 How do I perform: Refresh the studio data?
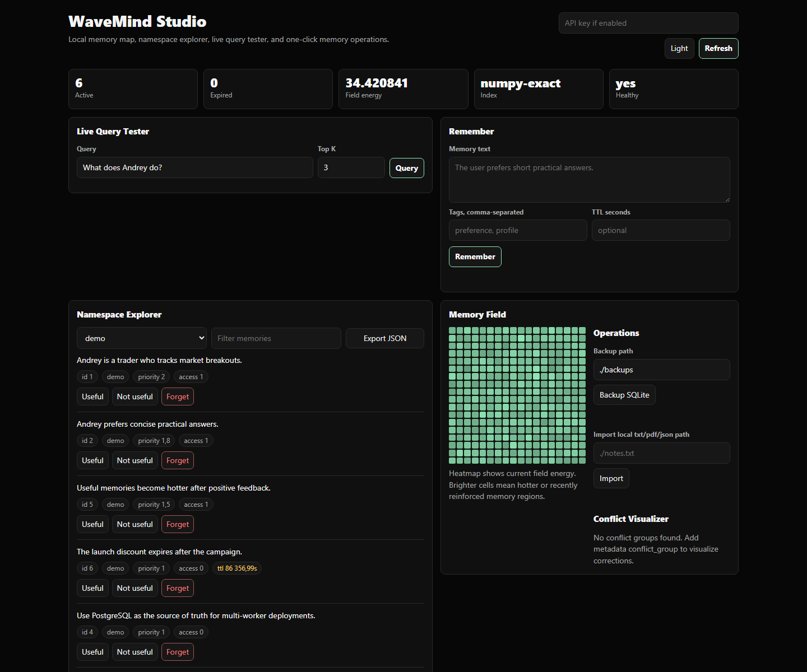(718, 48)
